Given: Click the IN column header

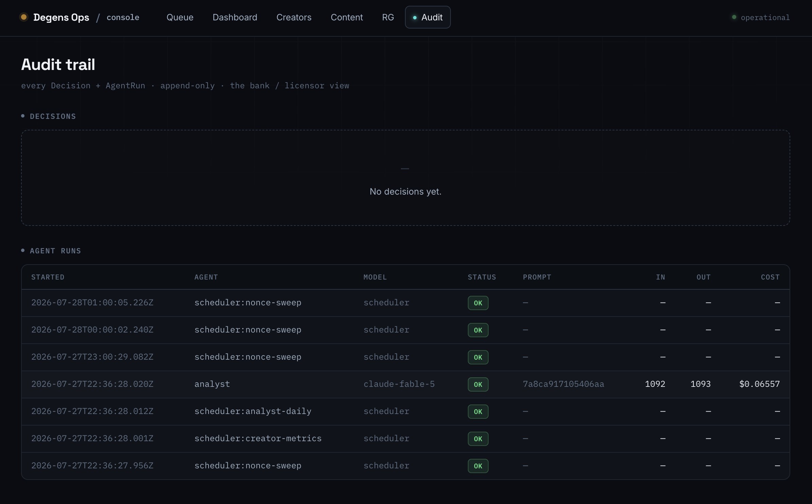Looking at the screenshot, I should click(x=660, y=277).
